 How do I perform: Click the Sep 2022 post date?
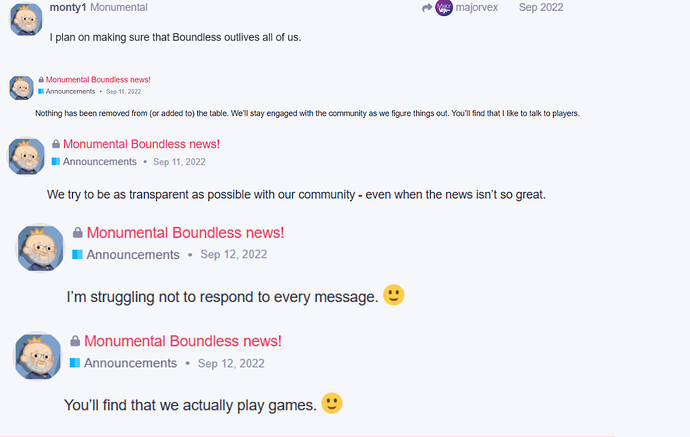(541, 7)
